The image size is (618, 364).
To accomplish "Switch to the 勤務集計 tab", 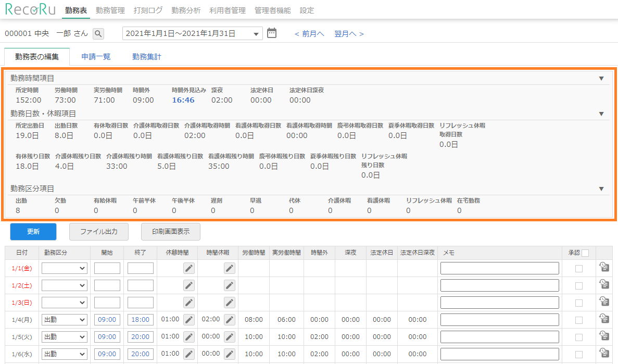I will click(x=147, y=57).
